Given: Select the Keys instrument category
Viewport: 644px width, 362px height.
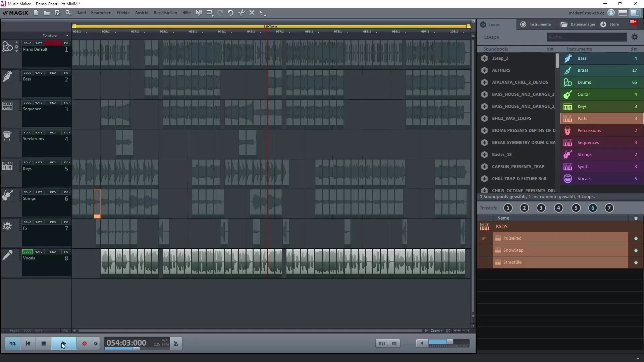Looking at the screenshot, I should [x=601, y=107].
